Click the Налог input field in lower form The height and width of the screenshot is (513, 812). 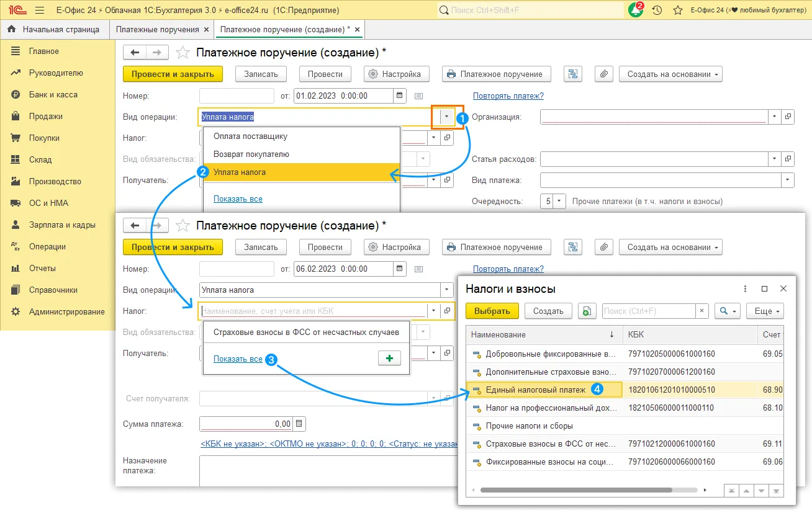pyautogui.click(x=313, y=311)
